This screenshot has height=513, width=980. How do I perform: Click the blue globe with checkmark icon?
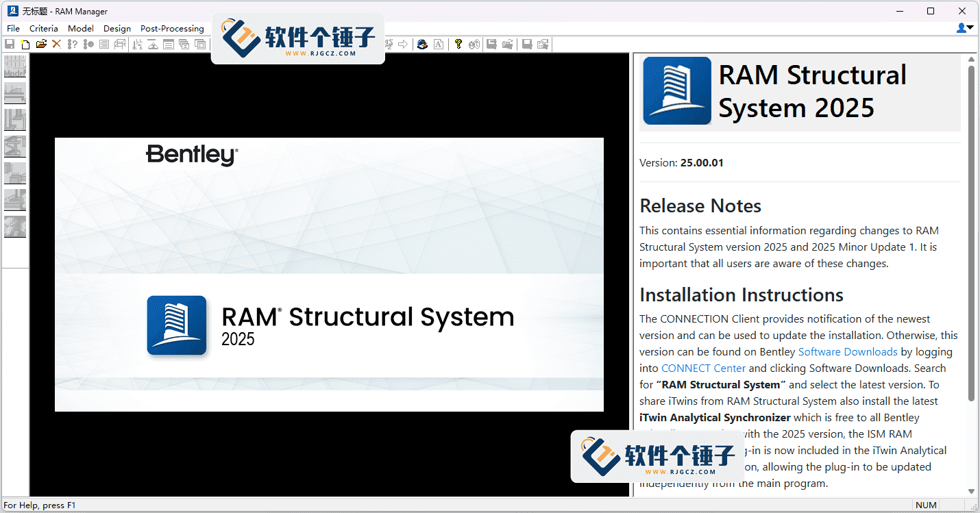[422, 44]
